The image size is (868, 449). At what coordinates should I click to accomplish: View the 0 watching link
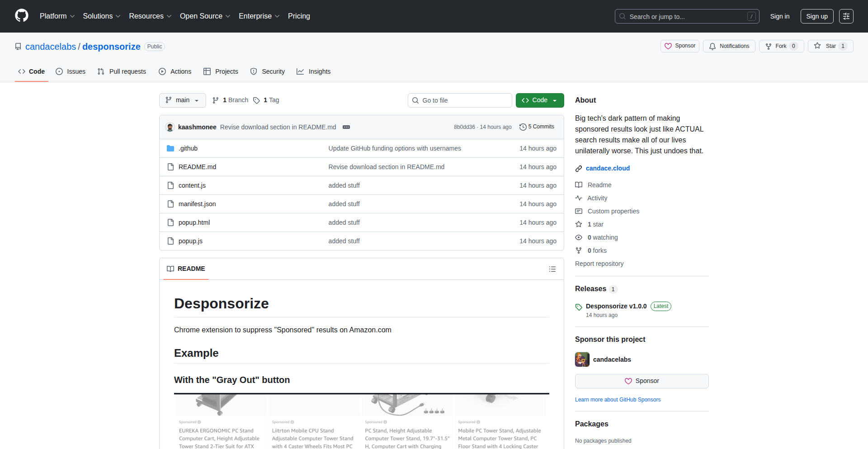click(597, 237)
